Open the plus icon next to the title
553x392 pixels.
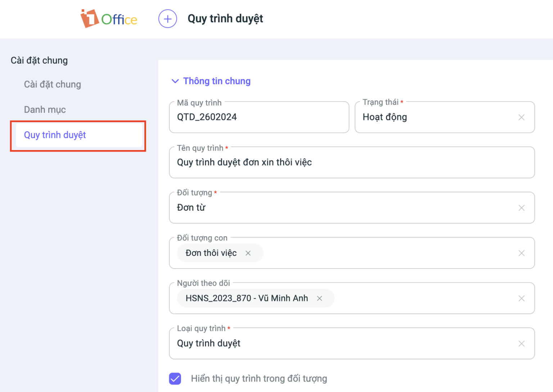pos(167,18)
